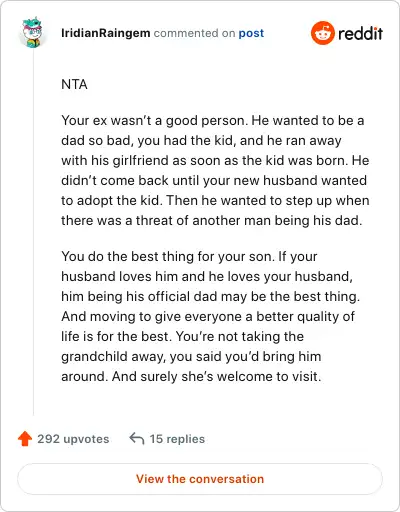The width and height of the screenshot is (400, 512).
Task: Select the "292 upvotes" count
Action: point(73,439)
